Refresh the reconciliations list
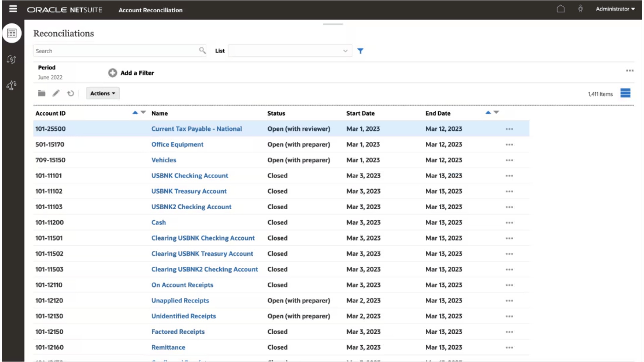Screen dimensions: 644x362 (70, 93)
